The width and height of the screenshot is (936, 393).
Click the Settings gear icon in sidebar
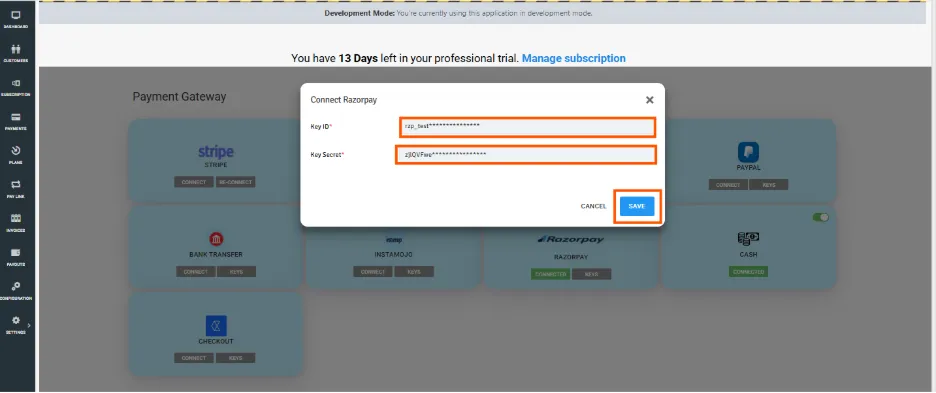coord(16,321)
